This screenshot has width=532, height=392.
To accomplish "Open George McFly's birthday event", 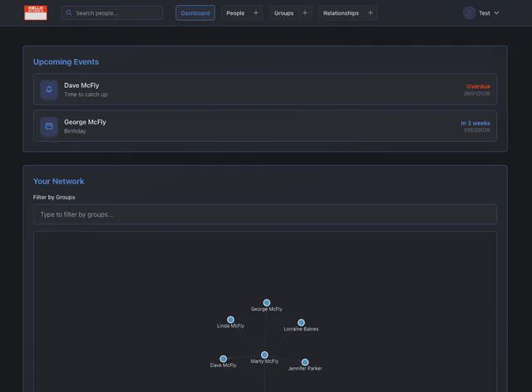I will 264,126.
